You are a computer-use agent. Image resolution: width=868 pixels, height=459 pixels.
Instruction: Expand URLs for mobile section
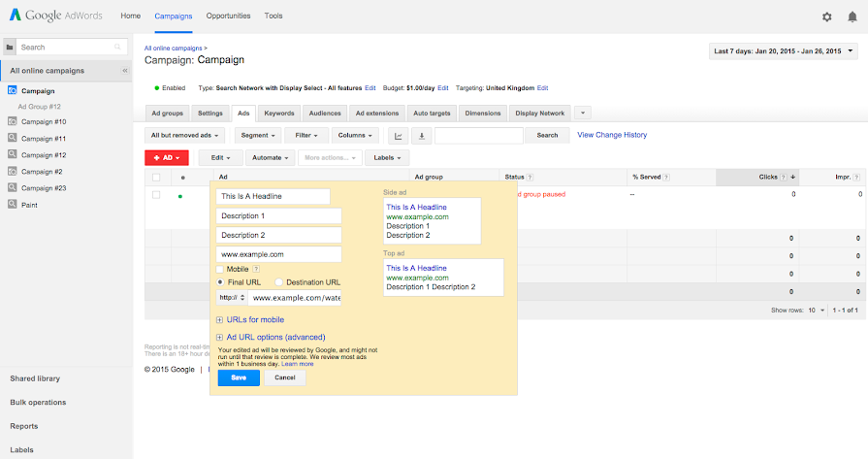point(219,319)
